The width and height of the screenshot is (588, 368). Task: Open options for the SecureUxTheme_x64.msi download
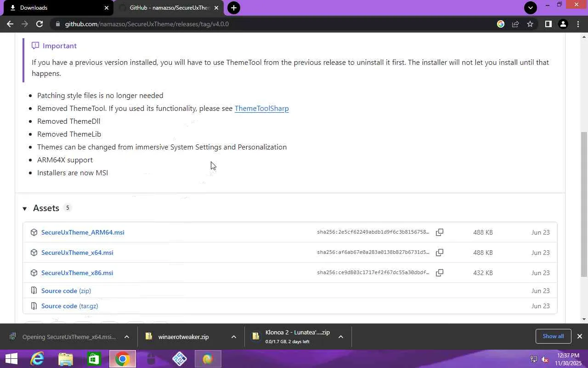(127, 337)
